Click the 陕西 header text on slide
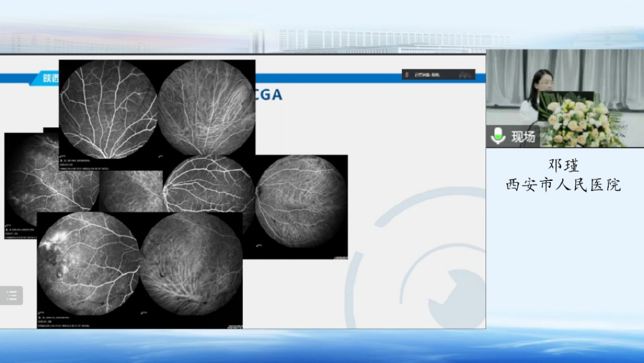This screenshot has width=644, height=363. click(50, 78)
